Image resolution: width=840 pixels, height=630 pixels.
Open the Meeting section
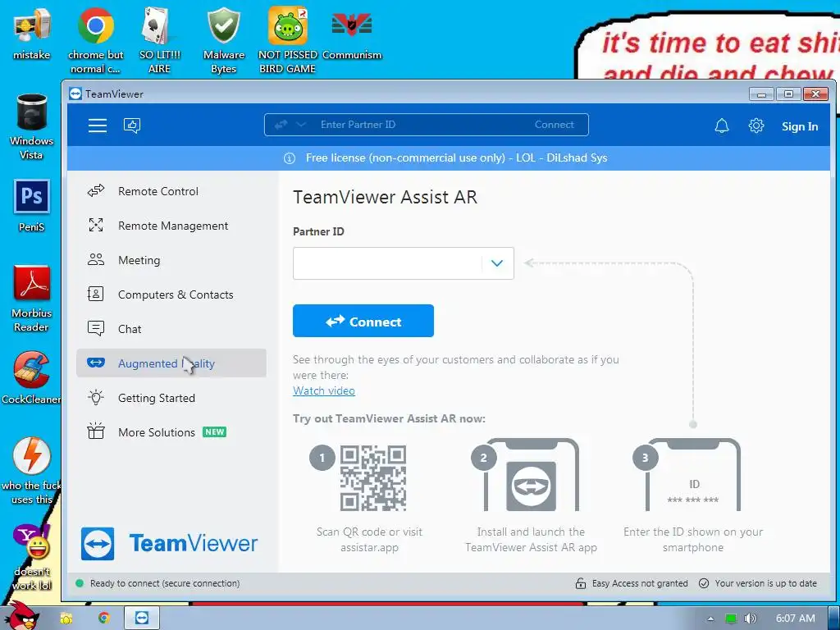coord(171,260)
